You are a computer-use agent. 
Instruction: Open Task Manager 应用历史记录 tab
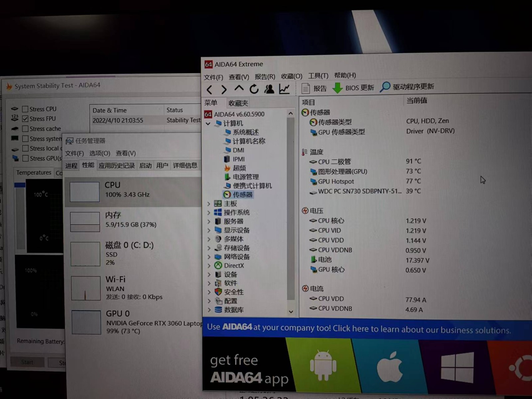[x=117, y=166]
